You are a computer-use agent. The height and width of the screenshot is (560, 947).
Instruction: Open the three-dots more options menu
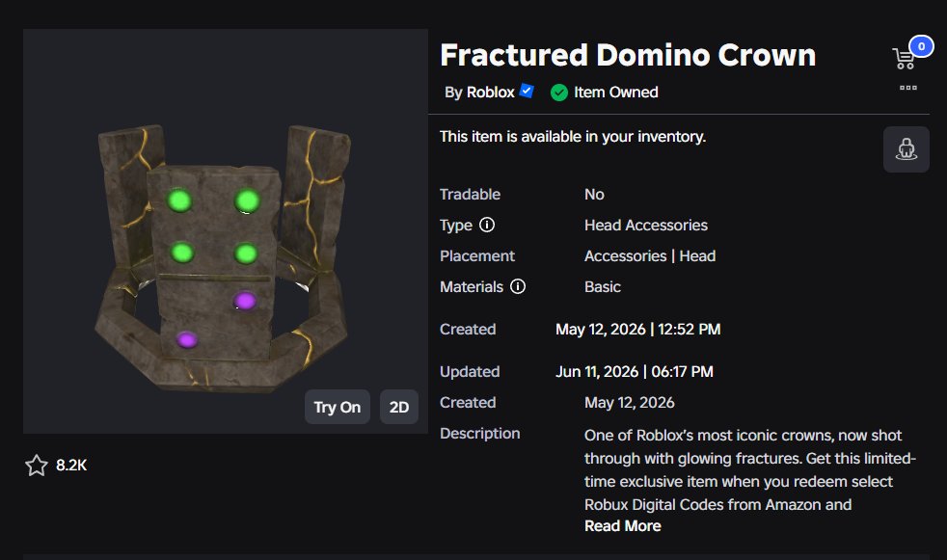pyautogui.click(x=907, y=88)
